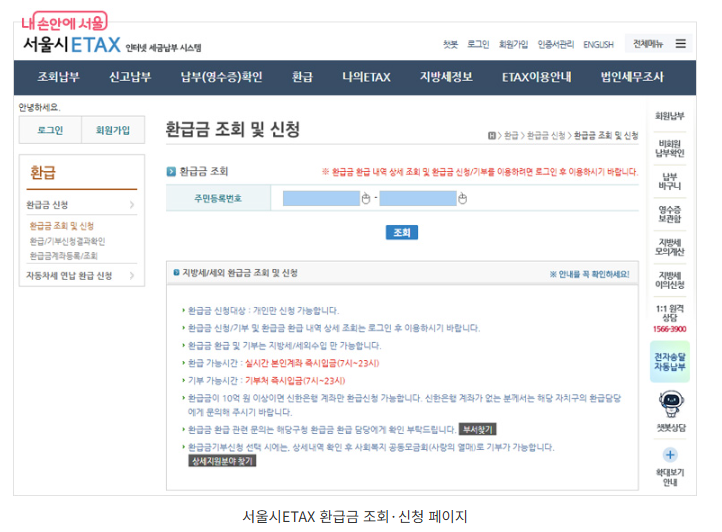Viewport: 722px width, 532px height.
Task: Click the sidebar 로그인 button
Action: click(x=50, y=130)
